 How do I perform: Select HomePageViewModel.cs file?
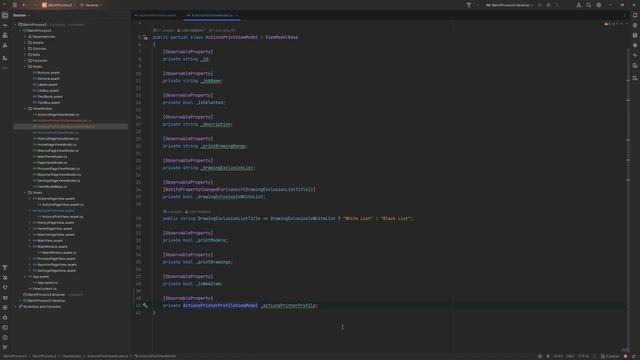pos(56,144)
